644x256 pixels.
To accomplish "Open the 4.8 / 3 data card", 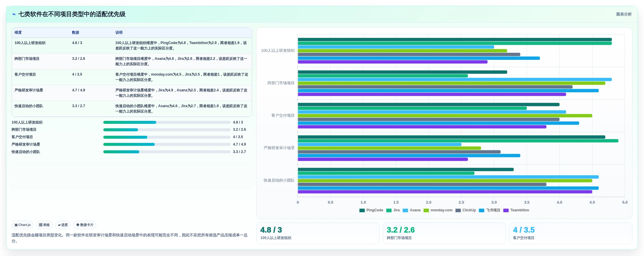I will 318,233.
